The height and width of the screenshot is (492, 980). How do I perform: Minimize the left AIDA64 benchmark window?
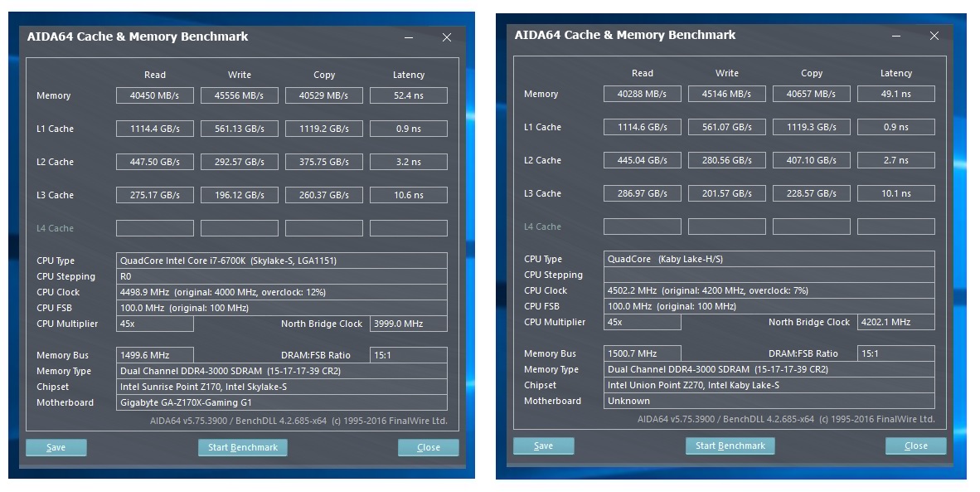(x=408, y=37)
